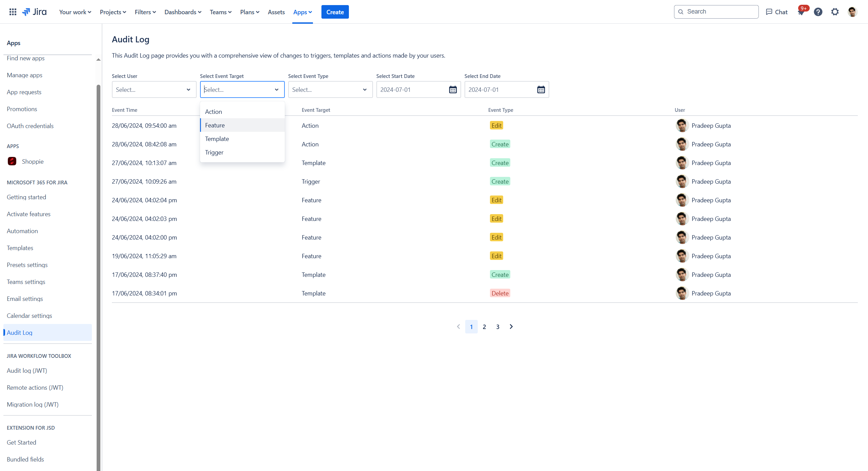Open Chat from top bar
This screenshot has height=471, width=868.
click(777, 12)
